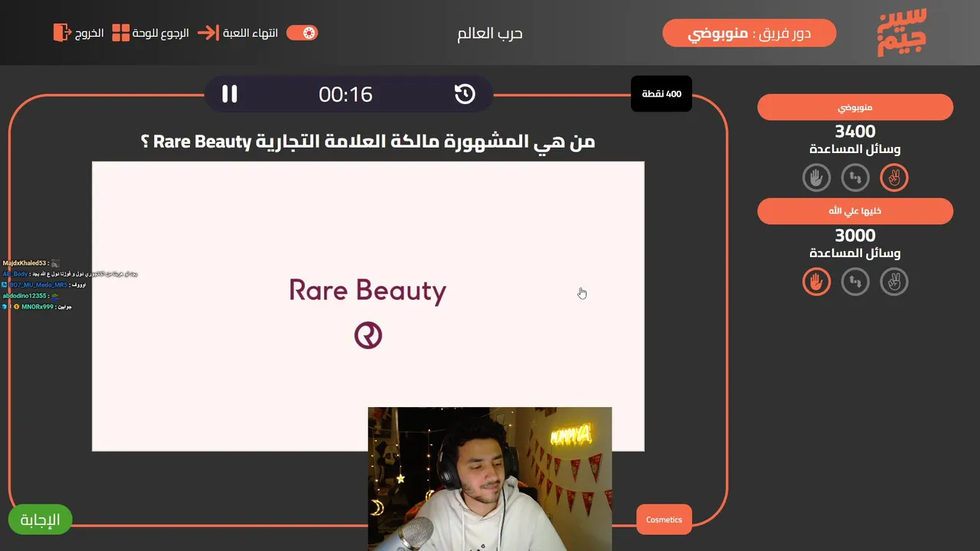The width and height of the screenshot is (980, 551).
Task: Use خليها علي الله team's footsteps helper icon
Action: point(855,282)
